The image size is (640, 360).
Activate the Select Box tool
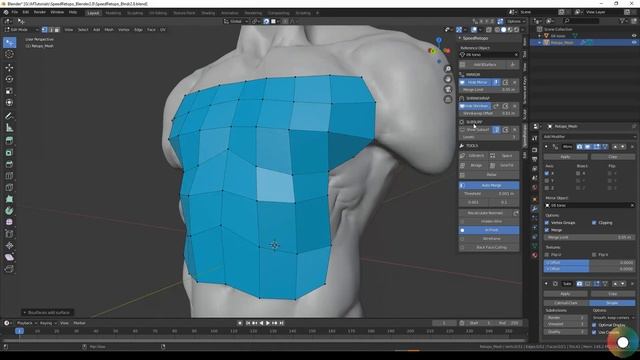[x=9, y=42]
